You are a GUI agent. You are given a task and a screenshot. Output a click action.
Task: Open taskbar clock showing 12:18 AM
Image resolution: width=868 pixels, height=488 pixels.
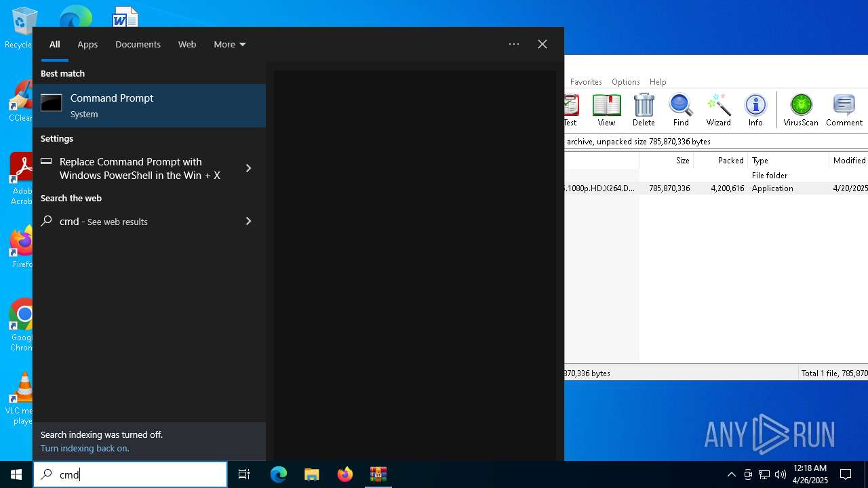(810, 474)
